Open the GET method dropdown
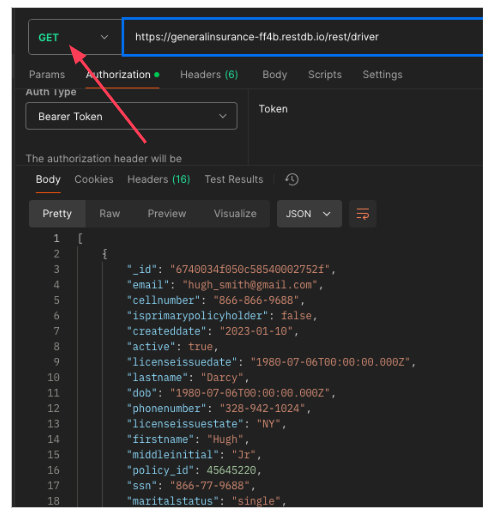Screen dimensions: 491x515 point(75,37)
